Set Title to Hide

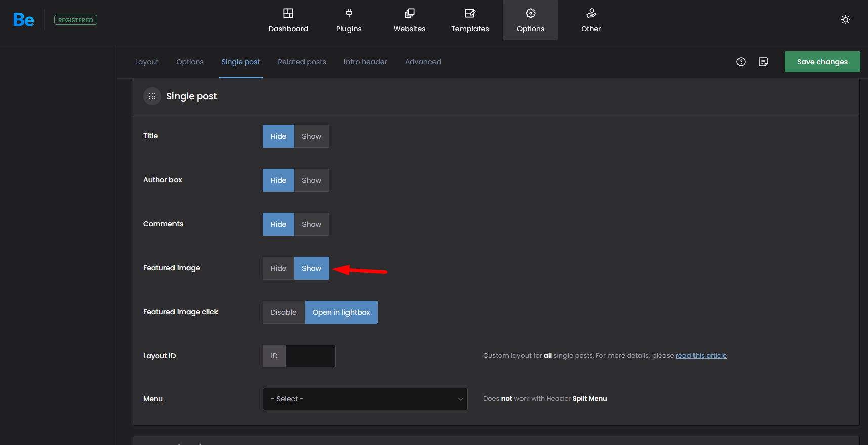coord(278,136)
